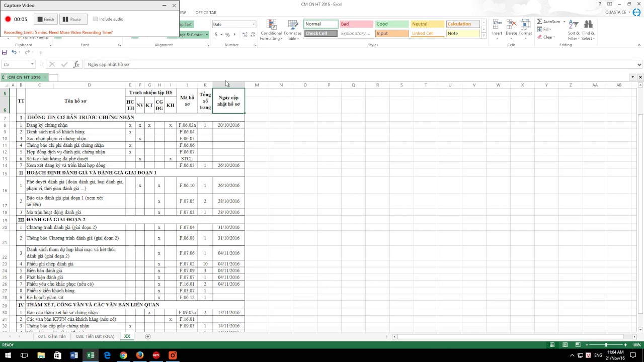Open the OFFICE TAB ribbon tab
The height and width of the screenshot is (362, 644).
coord(206,13)
